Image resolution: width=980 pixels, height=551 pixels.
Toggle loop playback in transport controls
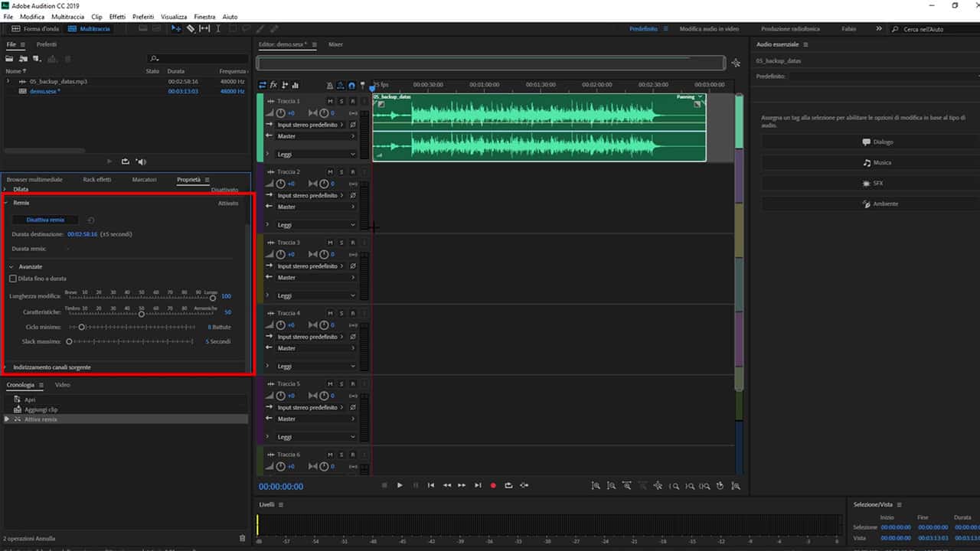[x=508, y=485]
